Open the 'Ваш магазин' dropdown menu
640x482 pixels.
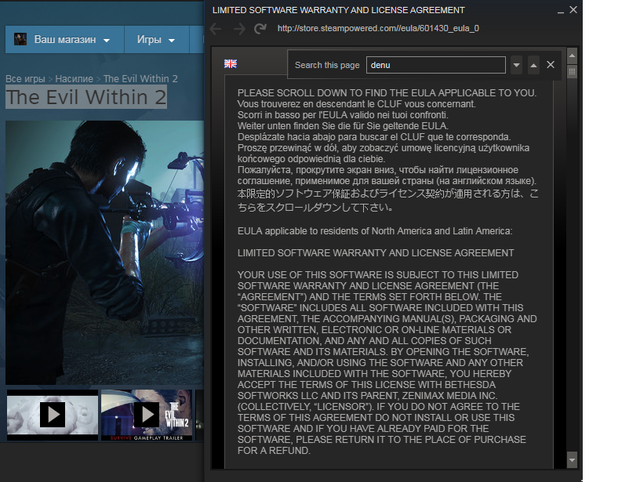click(65, 40)
